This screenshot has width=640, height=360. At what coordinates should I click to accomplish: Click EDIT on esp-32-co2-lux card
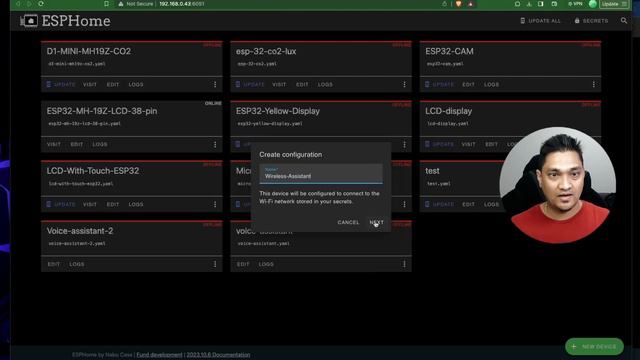(302, 84)
